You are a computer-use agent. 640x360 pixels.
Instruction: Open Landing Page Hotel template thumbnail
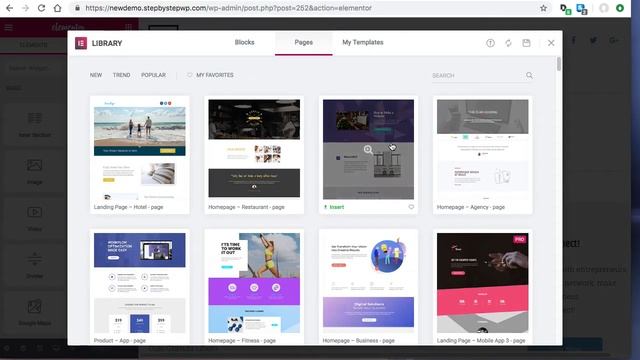140,149
